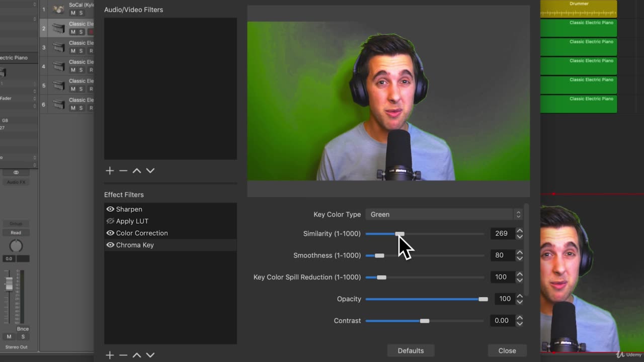
Task: Click the Opacity slider handle
Action: pyautogui.click(x=483, y=299)
